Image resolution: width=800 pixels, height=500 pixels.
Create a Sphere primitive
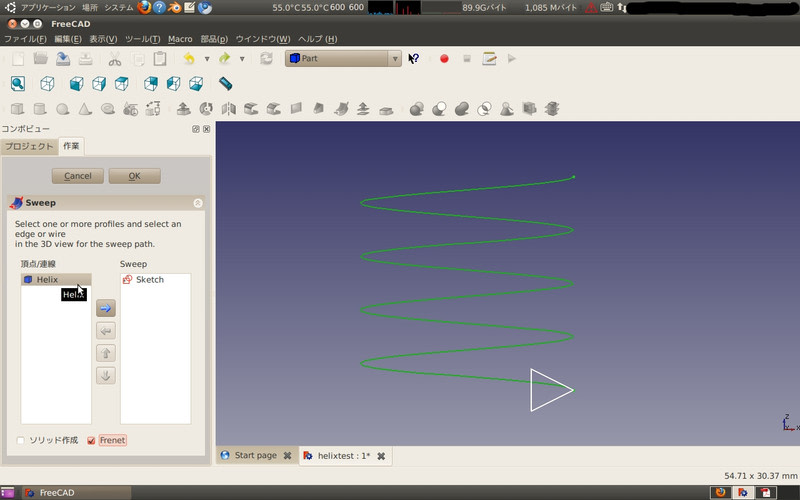[62, 109]
